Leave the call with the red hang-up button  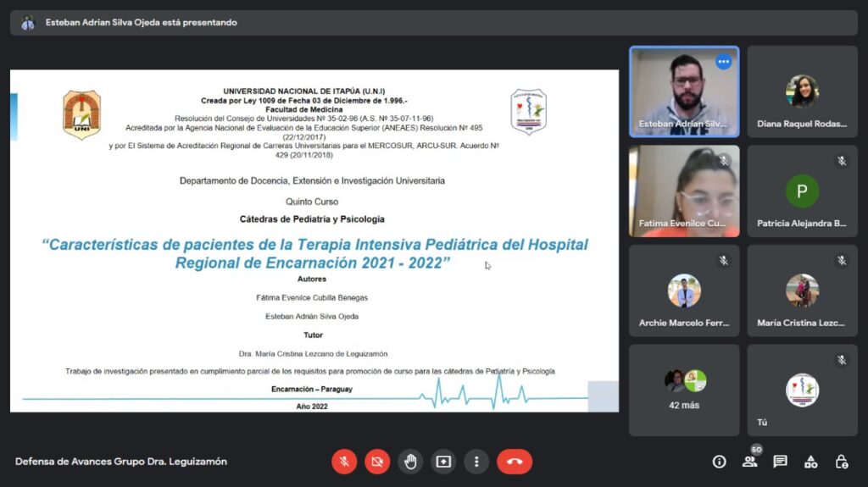coord(515,462)
